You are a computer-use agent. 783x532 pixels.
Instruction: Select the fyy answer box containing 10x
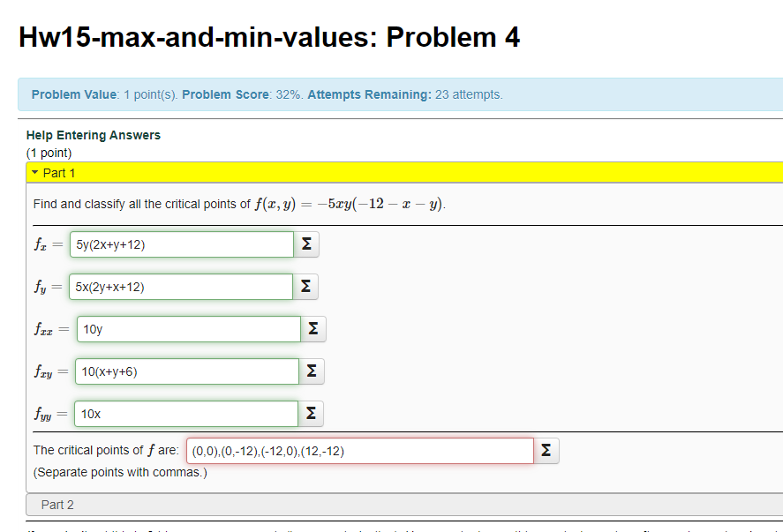[185, 413]
